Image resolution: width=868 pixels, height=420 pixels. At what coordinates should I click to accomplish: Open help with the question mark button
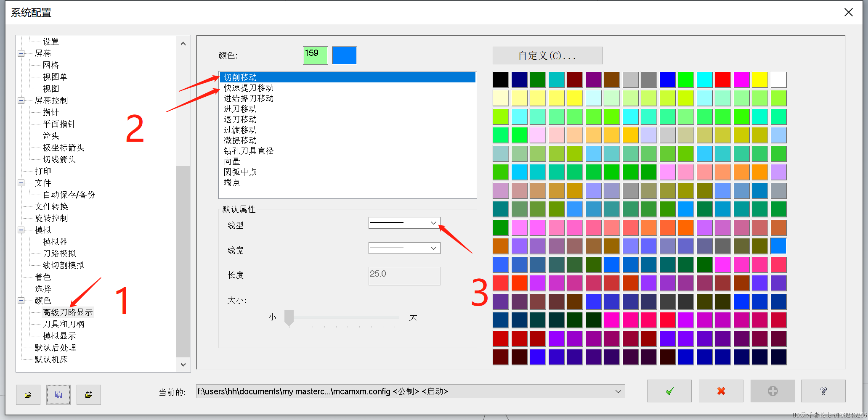tap(823, 391)
